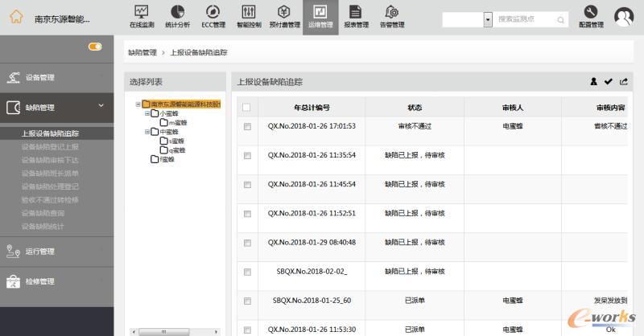Check the select-all header checkbox
644x336 pixels.
(246, 108)
